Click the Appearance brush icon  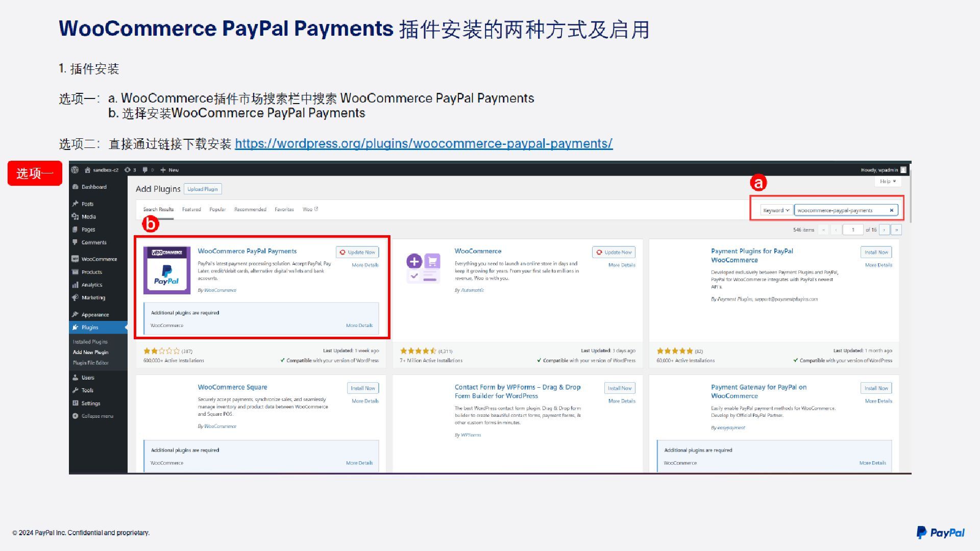[76, 314]
